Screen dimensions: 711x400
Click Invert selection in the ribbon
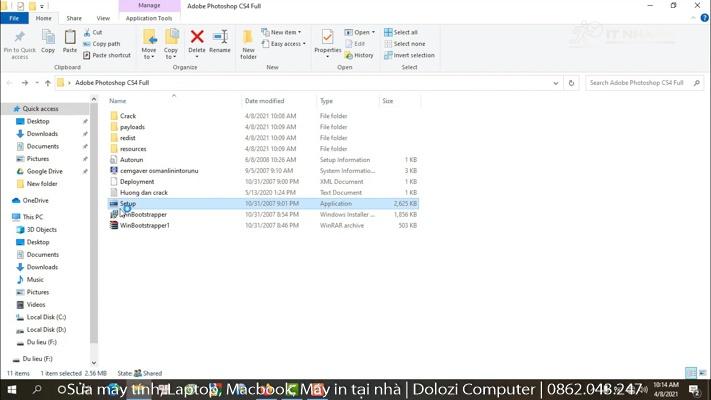tap(413, 55)
